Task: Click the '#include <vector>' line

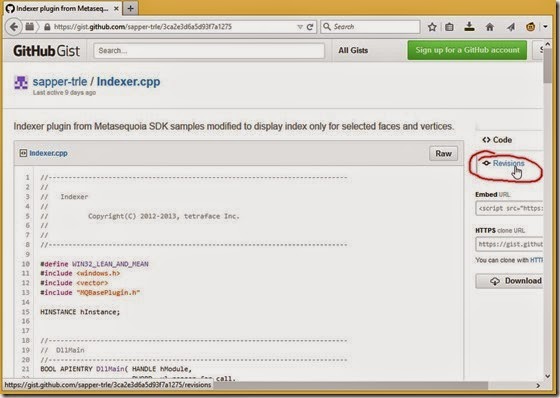Action: pos(74,283)
